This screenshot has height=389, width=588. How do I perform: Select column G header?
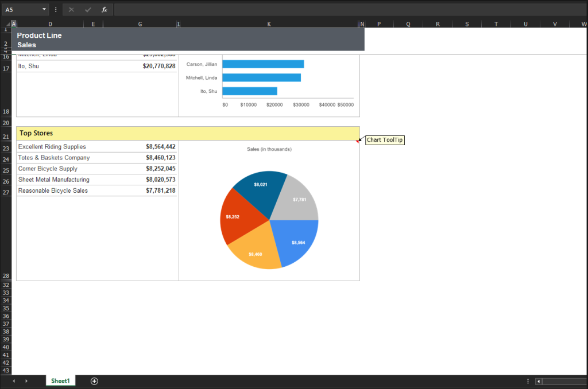point(140,24)
